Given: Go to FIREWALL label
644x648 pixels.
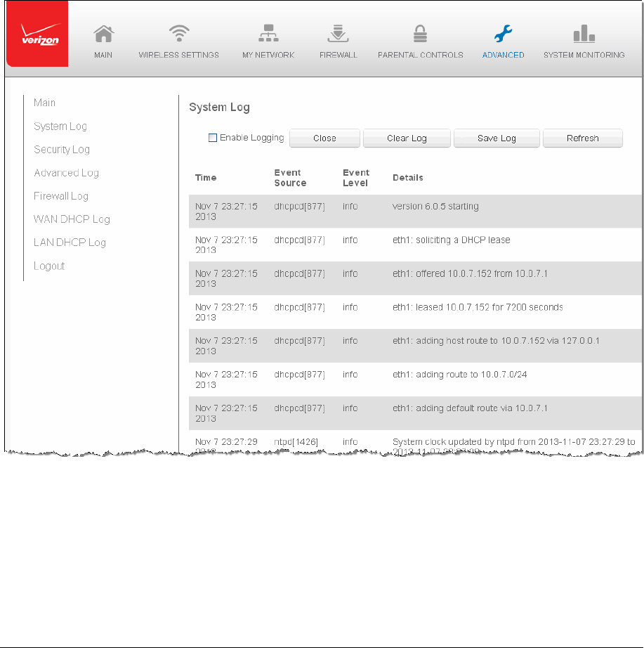Looking at the screenshot, I should click(x=339, y=55).
